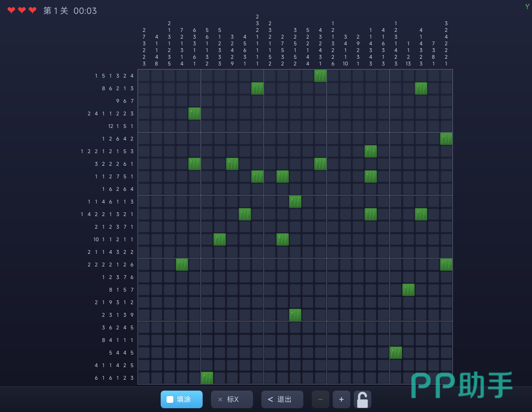Click grass tile in row 2 3 1 3 9
Screen dimensions: 532x412
click(x=295, y=315)
